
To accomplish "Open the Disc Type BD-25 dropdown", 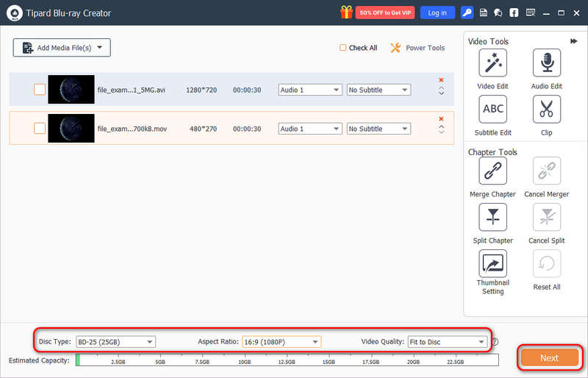I will [115, 342].
